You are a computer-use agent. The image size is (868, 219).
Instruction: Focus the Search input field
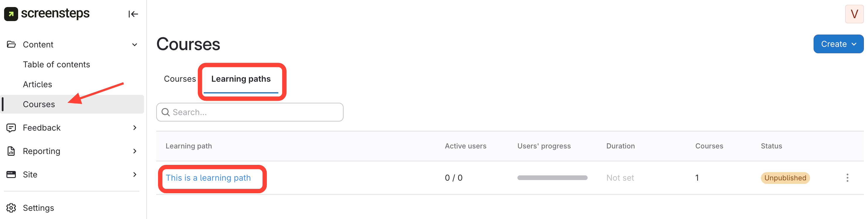[x=256, y=112]
